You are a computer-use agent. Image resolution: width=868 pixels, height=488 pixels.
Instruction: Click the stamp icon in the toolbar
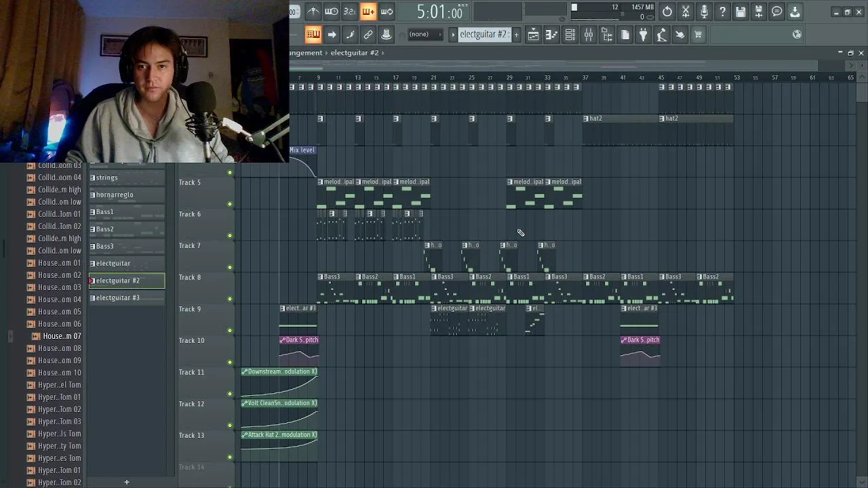tap(387, 35)
